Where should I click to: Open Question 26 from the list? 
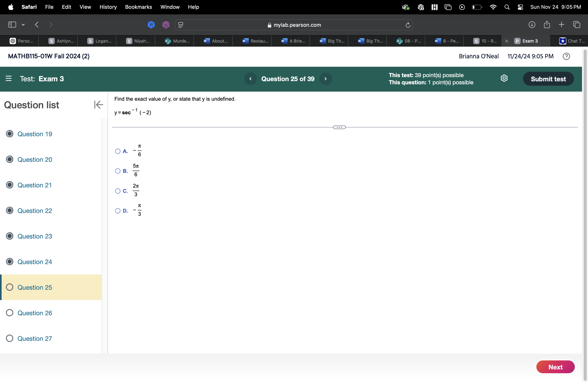35,313
